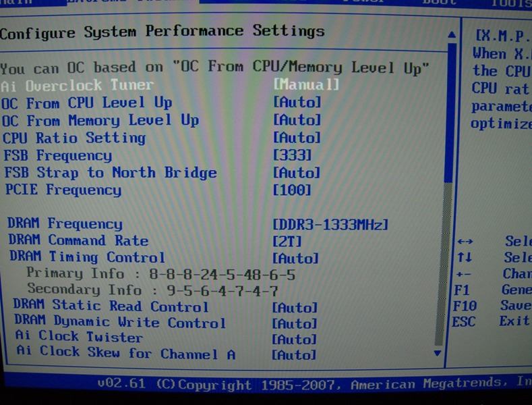
Task: Select the PCIE Frequency label
Action: click(63, 190)
